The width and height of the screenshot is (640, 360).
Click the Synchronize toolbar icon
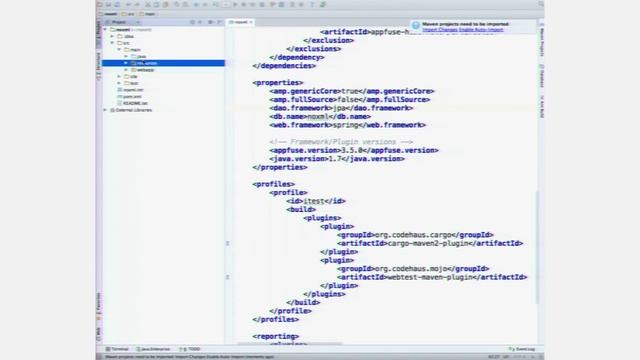(x=117, y=4)
